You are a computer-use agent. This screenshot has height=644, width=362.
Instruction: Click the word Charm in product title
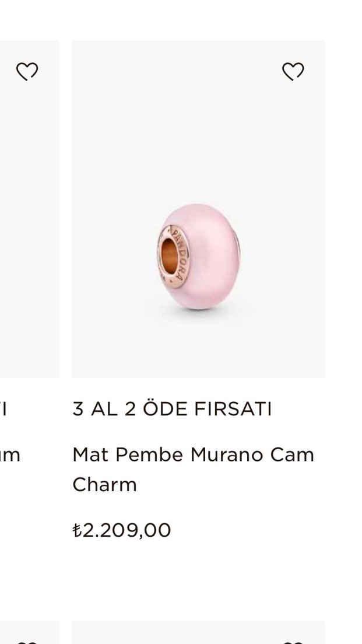[105, 485]
